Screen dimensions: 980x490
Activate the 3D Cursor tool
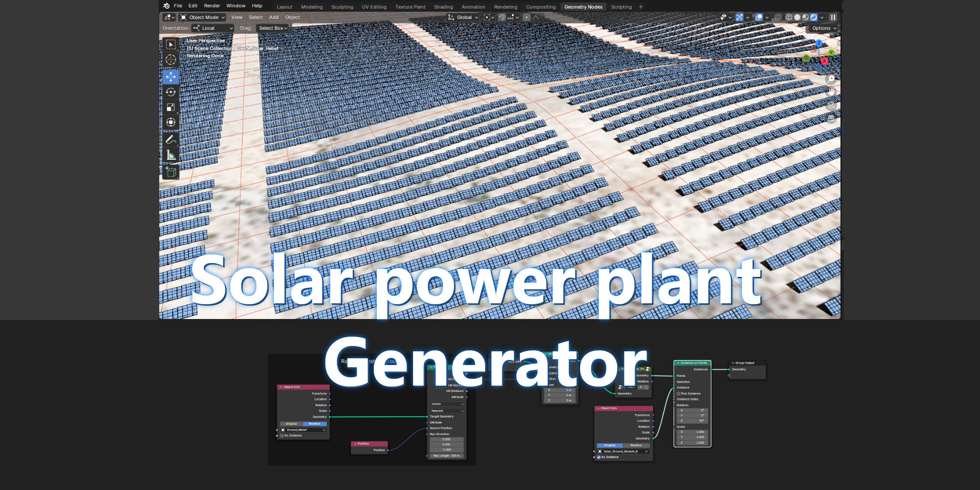(171, 60)
